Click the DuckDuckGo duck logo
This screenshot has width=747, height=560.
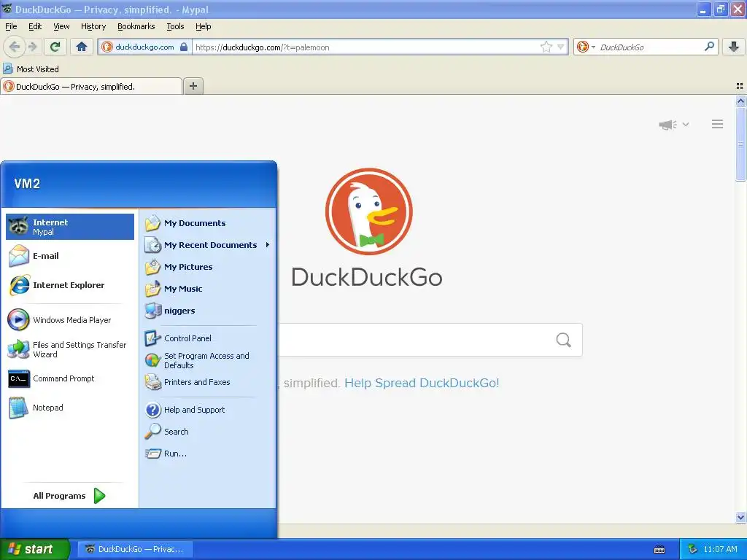coord(368,211)
